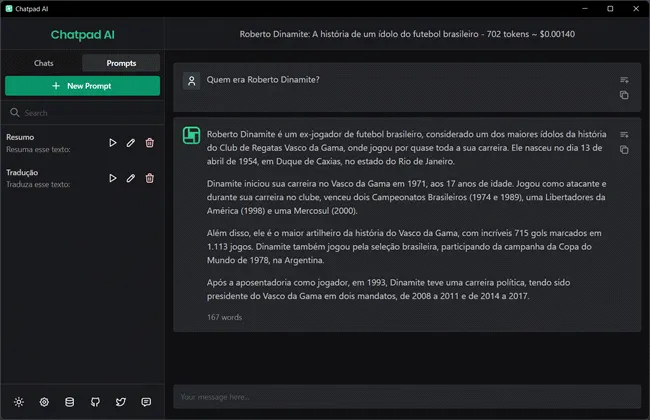Run the Resumo prompt play icon

(x=112, y=143)
